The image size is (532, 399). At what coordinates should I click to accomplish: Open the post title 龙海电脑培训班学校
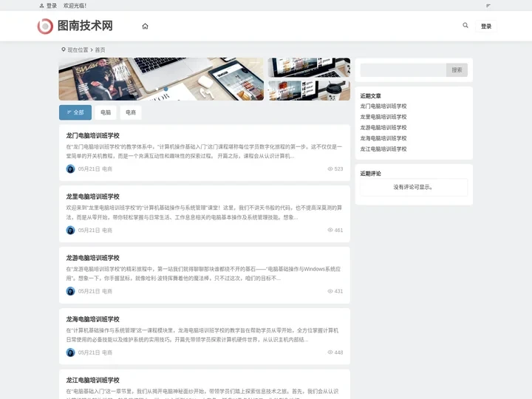pos(92,319)
